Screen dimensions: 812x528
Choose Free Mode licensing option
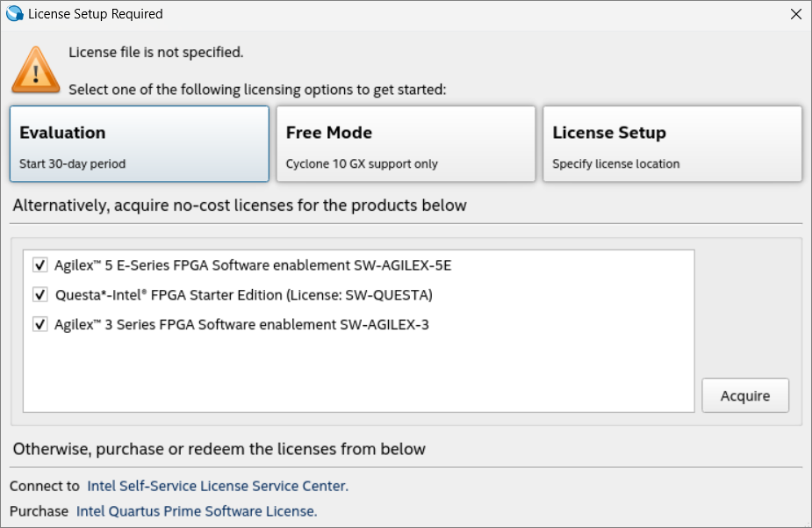406,144
